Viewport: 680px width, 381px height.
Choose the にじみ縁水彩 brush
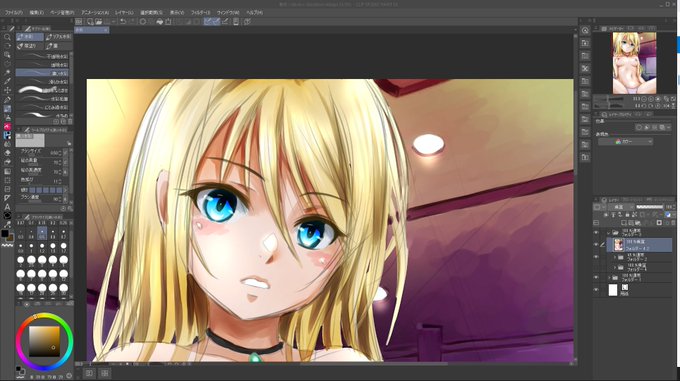42,107
